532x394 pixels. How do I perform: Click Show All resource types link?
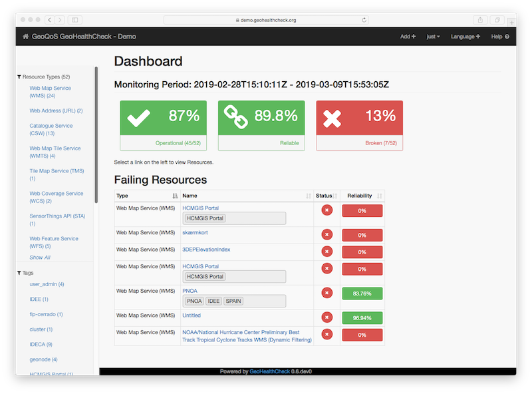click(x=39, y=258)
